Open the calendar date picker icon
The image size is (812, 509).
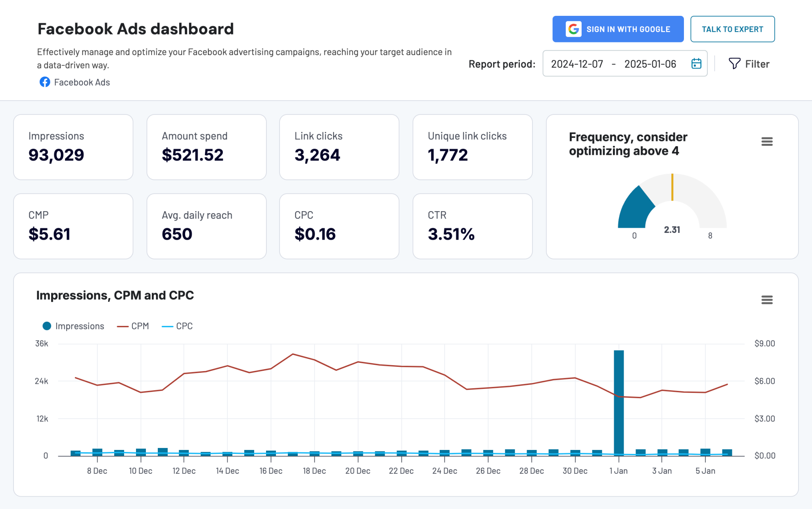point(697,63)
